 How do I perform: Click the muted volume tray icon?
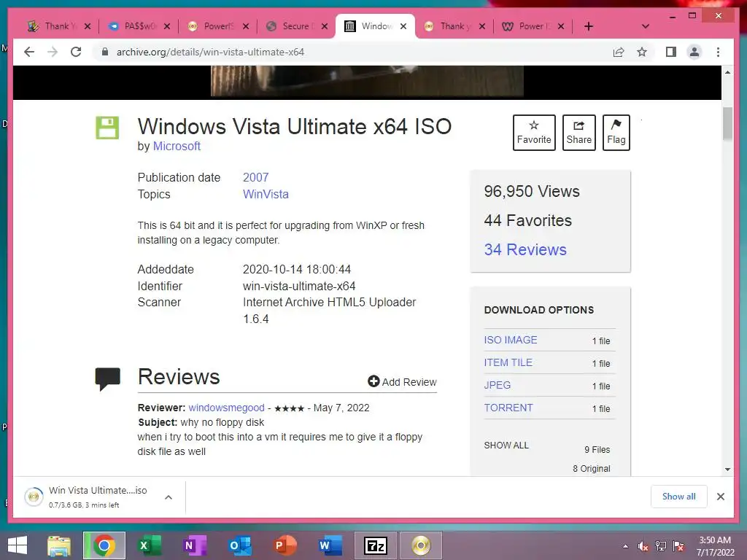(x=643, y=546)
